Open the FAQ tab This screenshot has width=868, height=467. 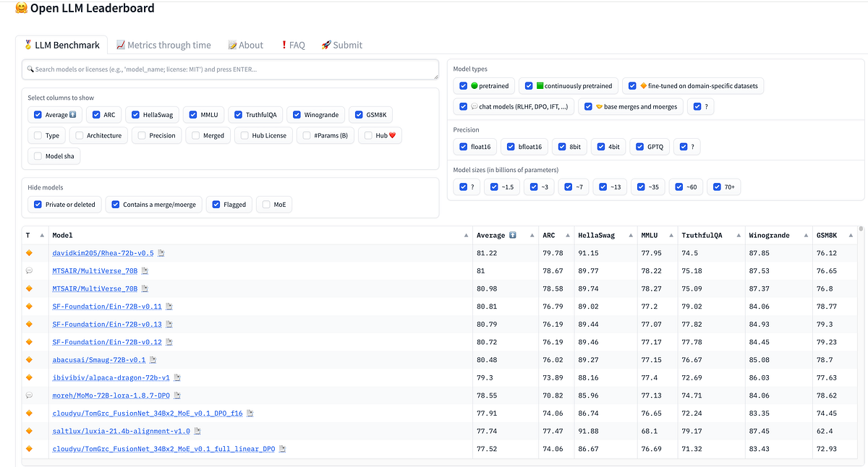coord(293,44)
